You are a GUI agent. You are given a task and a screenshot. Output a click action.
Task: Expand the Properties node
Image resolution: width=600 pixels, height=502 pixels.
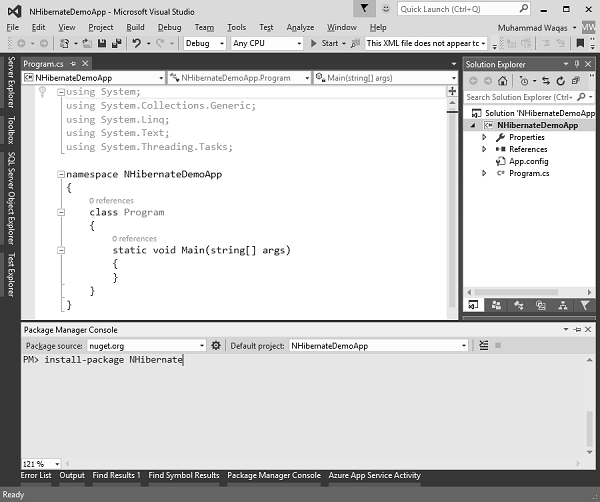coord(484,137)
